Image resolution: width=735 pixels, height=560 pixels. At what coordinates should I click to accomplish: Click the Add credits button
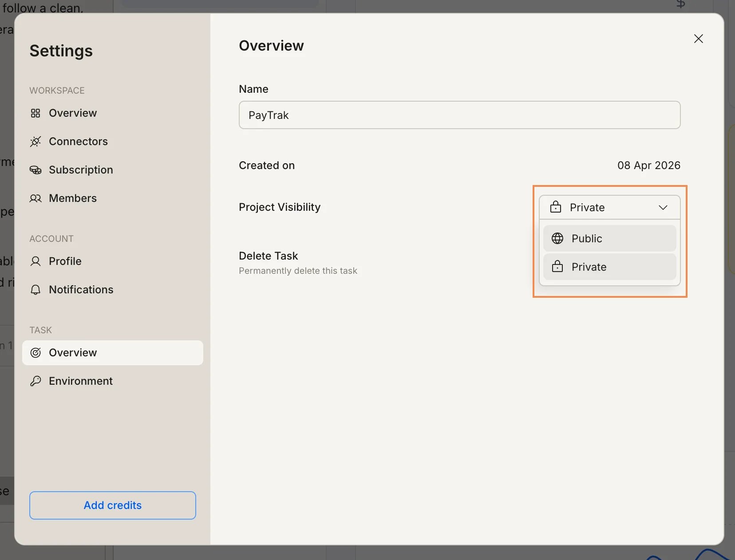click(113, 505)
